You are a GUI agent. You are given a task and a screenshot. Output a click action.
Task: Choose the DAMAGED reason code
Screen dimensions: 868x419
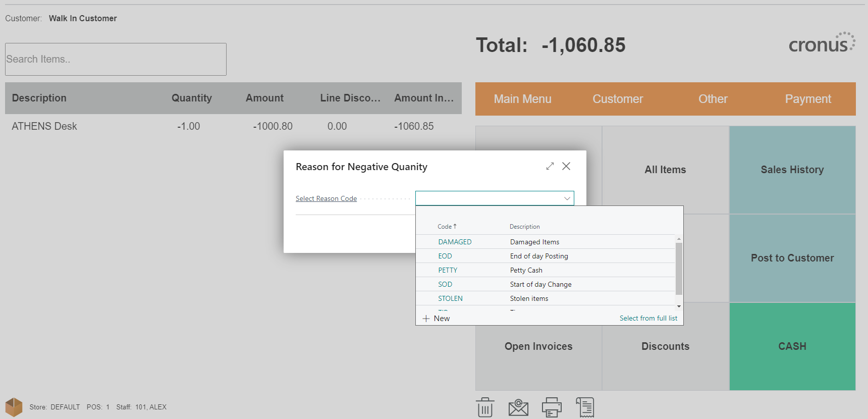coord(455,242)
